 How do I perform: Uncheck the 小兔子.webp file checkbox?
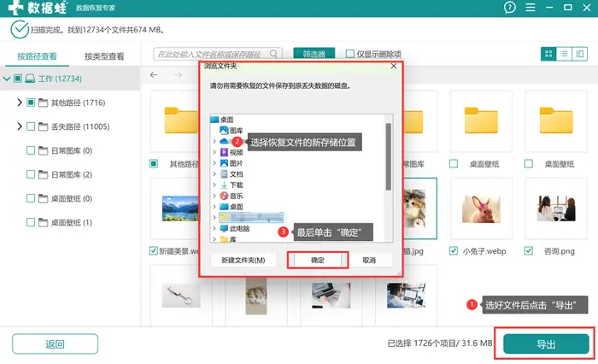coord(454,250)
